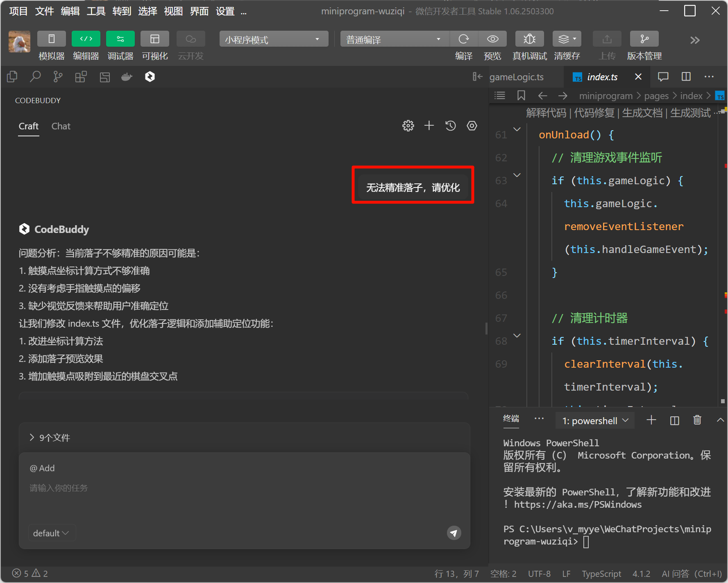Click the 解释代码 code lens link
This screenshot has width=728, height=583.
[546, 113]
